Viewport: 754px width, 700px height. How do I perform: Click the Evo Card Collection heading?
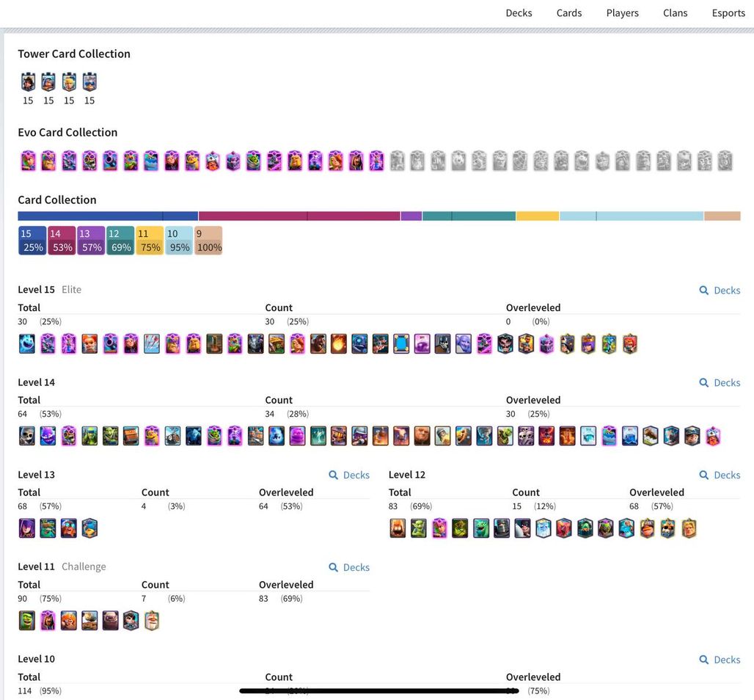point(67,132)
